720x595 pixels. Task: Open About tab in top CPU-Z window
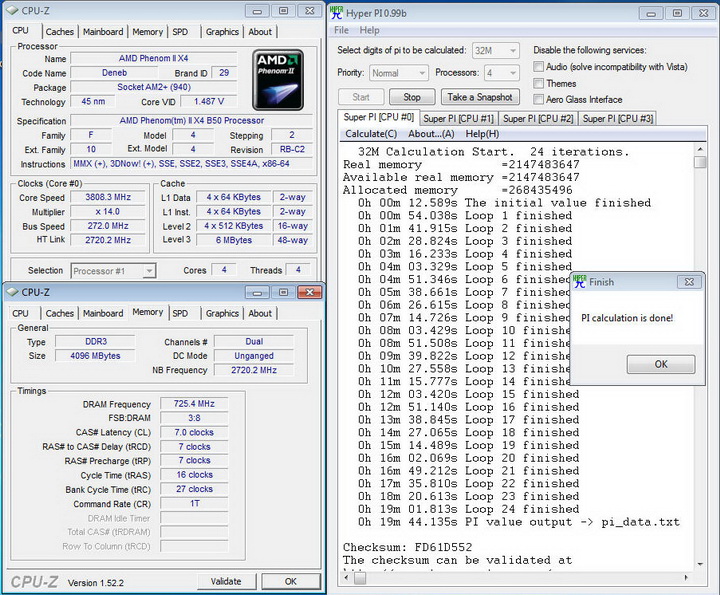(x=260, y=32)
